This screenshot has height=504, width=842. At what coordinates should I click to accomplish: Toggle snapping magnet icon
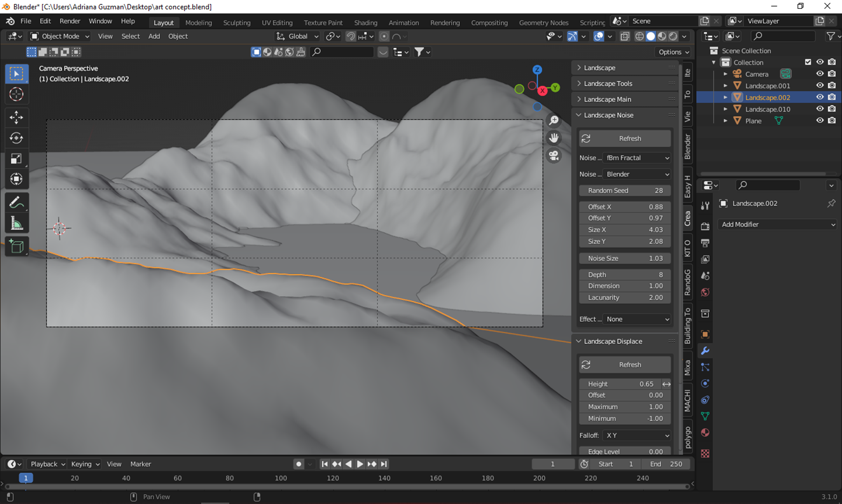click(350, 36)
